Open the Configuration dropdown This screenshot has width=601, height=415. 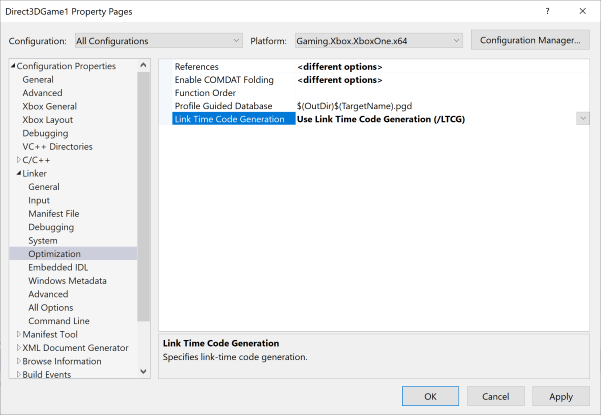[x=159, y=41]
